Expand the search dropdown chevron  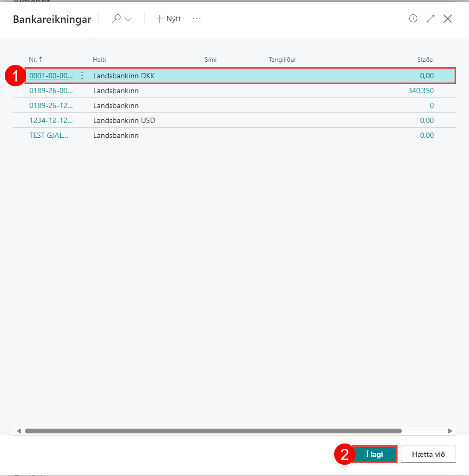(128, 19)
